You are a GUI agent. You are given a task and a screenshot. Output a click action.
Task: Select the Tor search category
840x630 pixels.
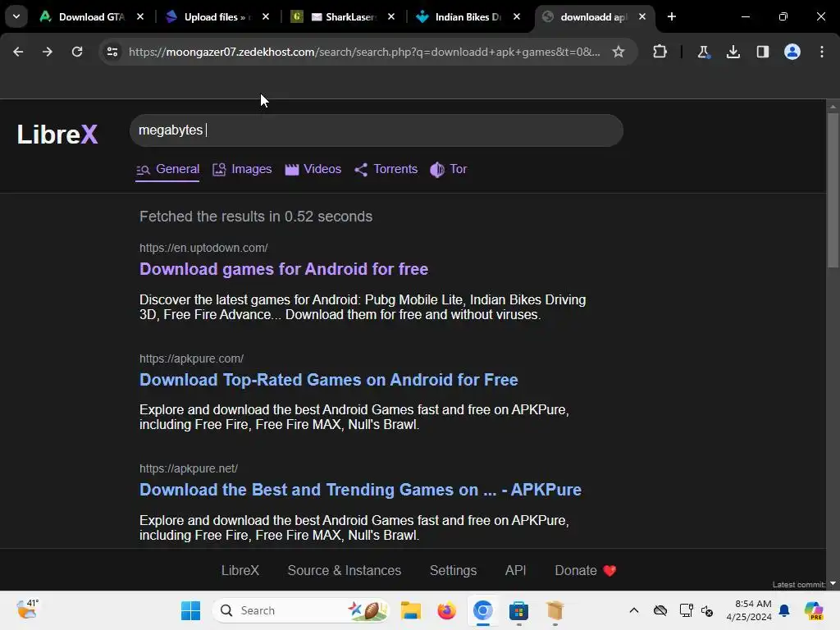[x=449, y=169]
